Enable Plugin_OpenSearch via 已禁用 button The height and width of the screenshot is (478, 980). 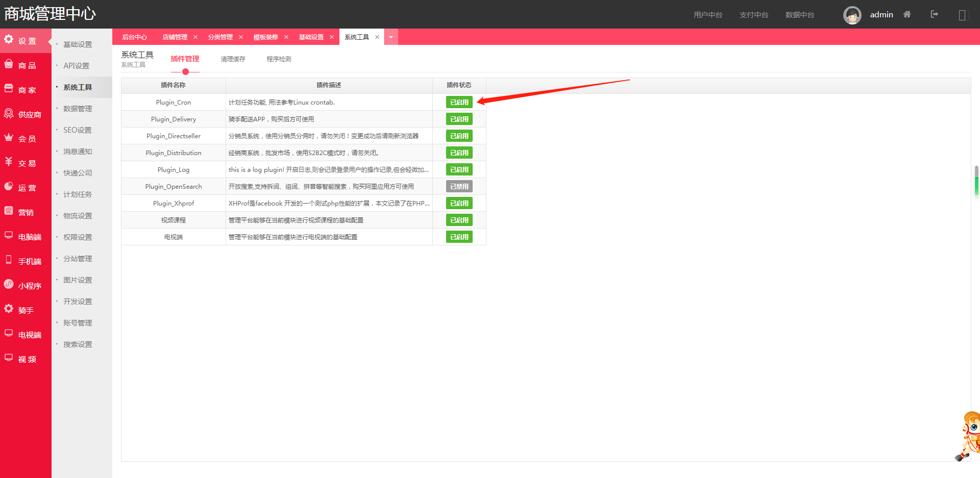point(459,186)
